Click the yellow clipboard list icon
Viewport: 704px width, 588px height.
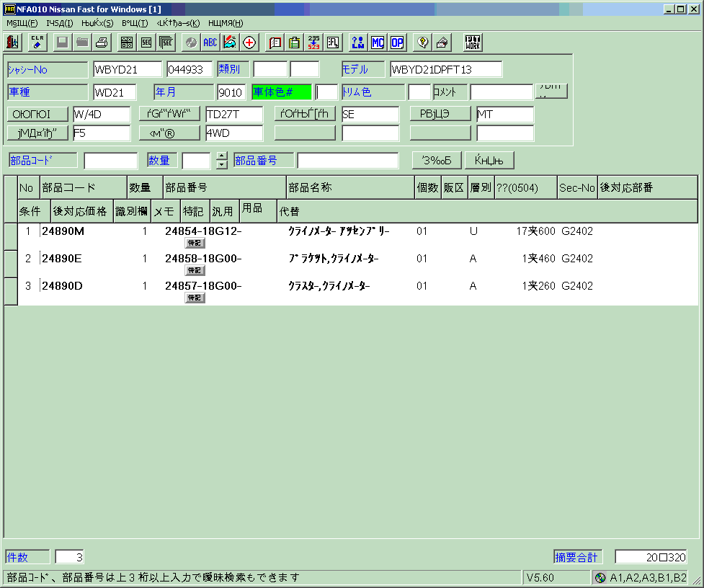294,43
